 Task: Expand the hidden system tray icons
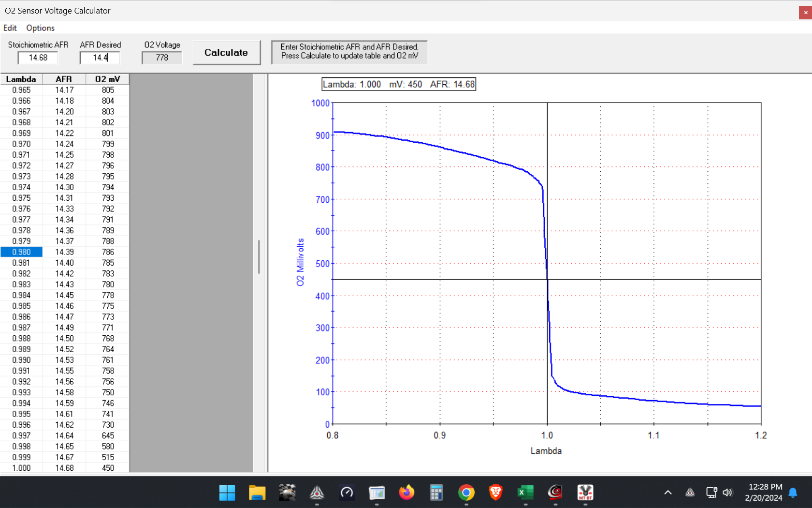668,493
